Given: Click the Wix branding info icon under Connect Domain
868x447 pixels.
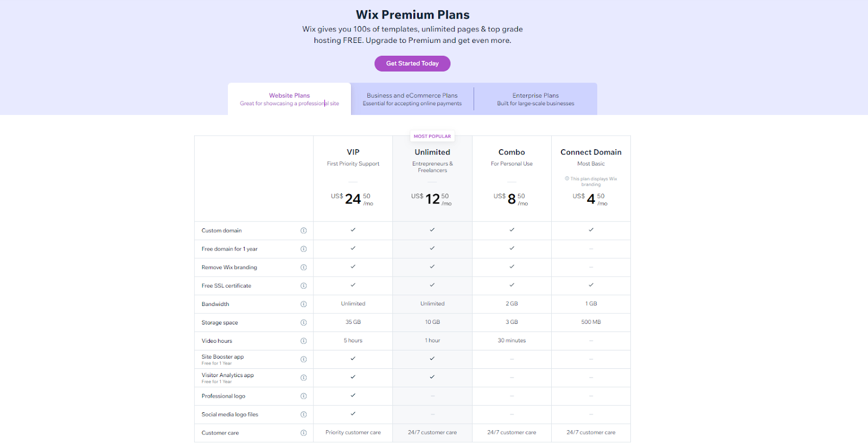Looking at the screenshot, I should click(566, 178).
